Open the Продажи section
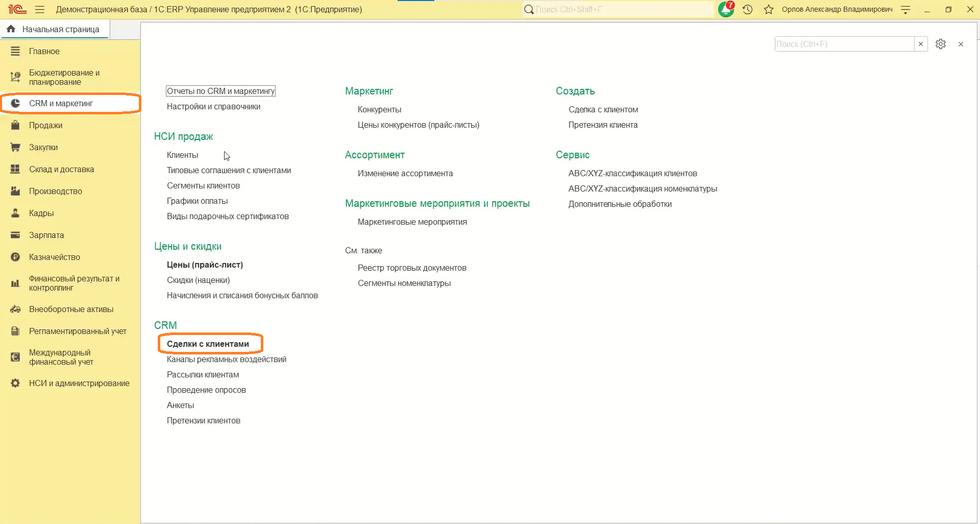The height and width of the screenshot is (524, 980). (45, 125)
